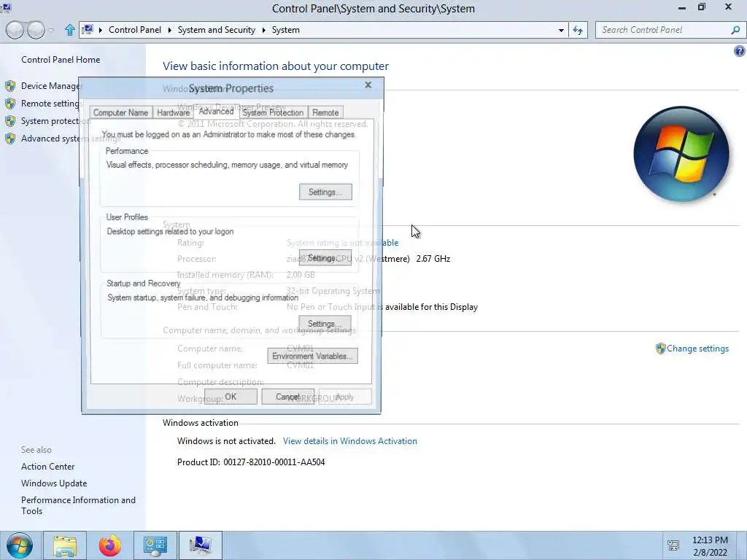Select the Advanced tab
This screenshot has height=560, width=747.
(216, 111)
